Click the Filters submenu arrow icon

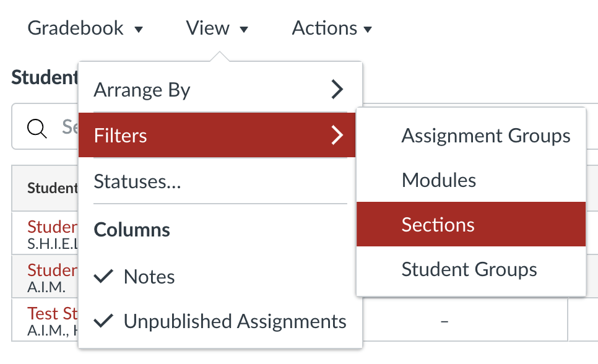click(337, 135)
